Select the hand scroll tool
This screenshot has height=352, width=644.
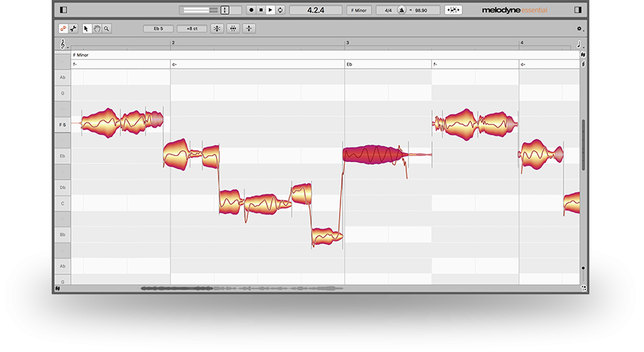pos(97,28)
